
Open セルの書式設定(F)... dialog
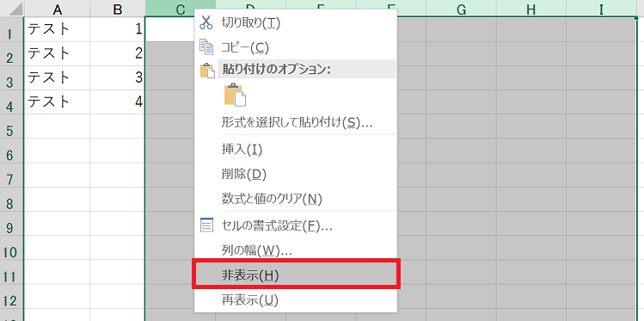295,225
